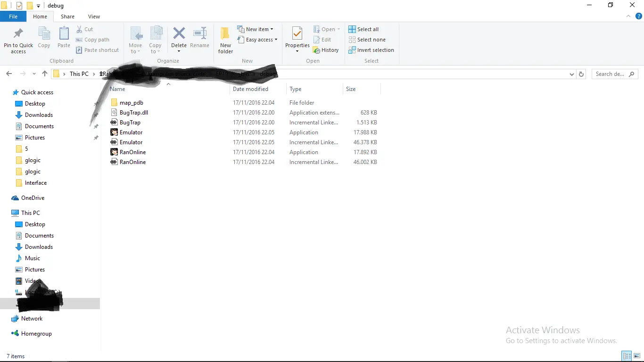This screenshot has width=644, height=362.
Task: Click Select all in the ribbon
Action: tap(363, 29)
